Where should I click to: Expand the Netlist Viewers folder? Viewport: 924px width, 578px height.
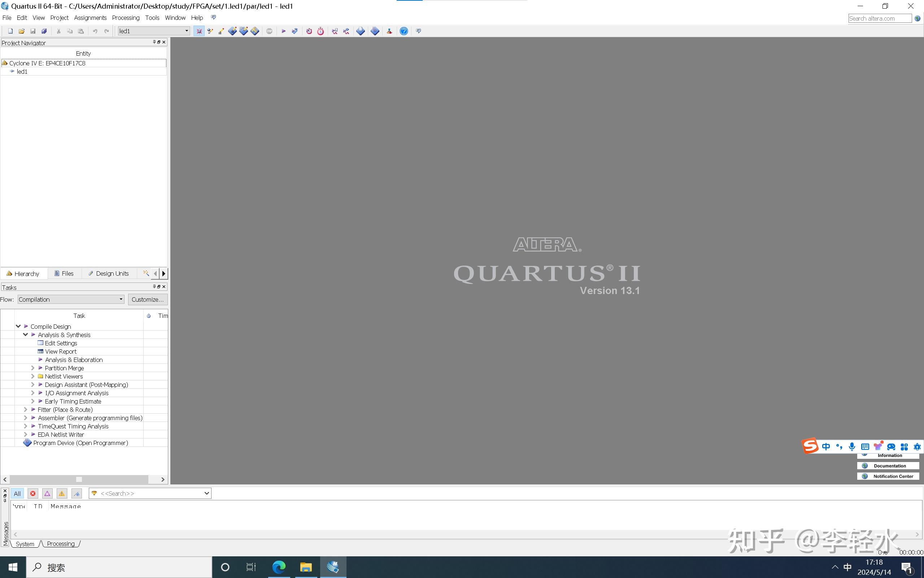pos(32,376)
